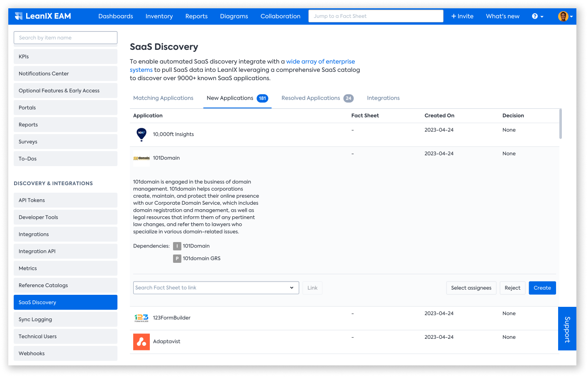Click the 'I' badge next to 101Domain dependency
Screen dimensions: 588x377
[x=177, y=246]
